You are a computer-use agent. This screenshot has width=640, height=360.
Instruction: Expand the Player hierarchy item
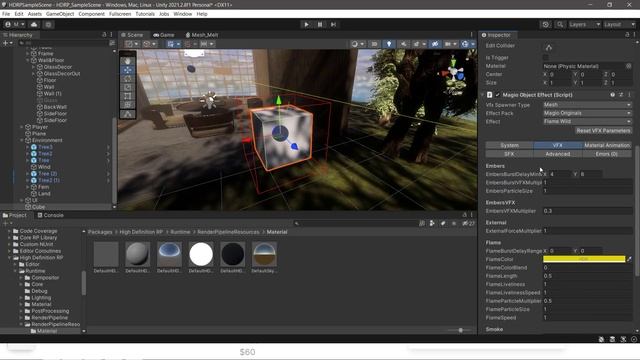click(x=22, y=127)
